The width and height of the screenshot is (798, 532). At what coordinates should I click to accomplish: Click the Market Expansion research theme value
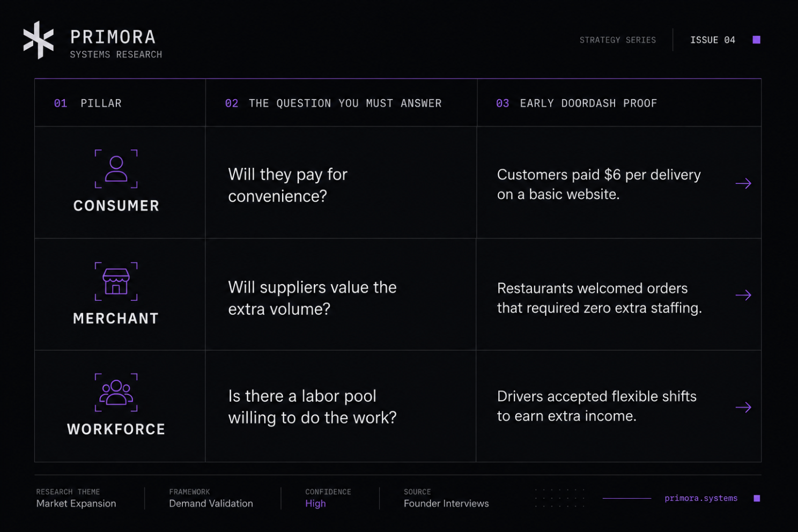(x=76, y=504)
